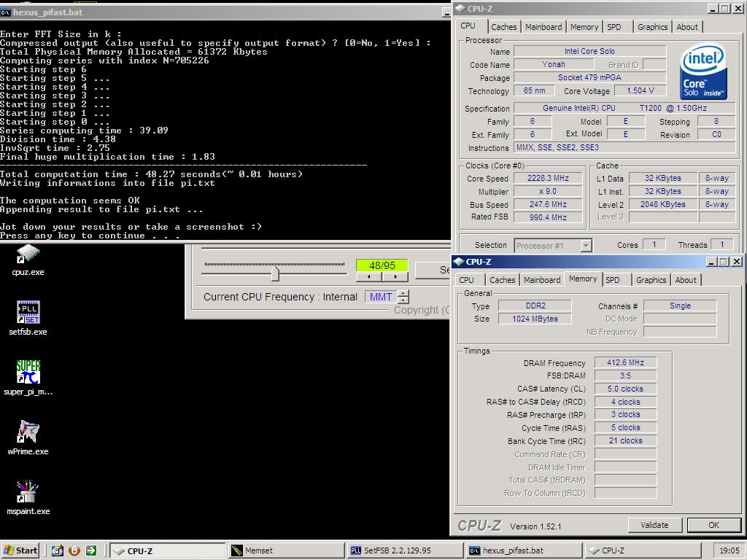The width and height of the screenshot is (747, 560).
Task: Switch to SetFSB 2.2.129.95 taskbar button
Action: [x=405, y=551]
